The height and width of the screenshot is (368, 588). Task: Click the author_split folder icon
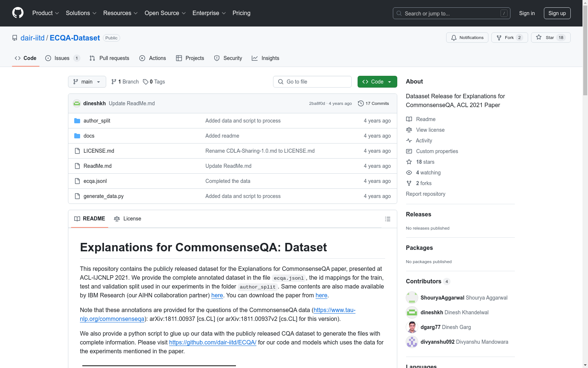77,121
